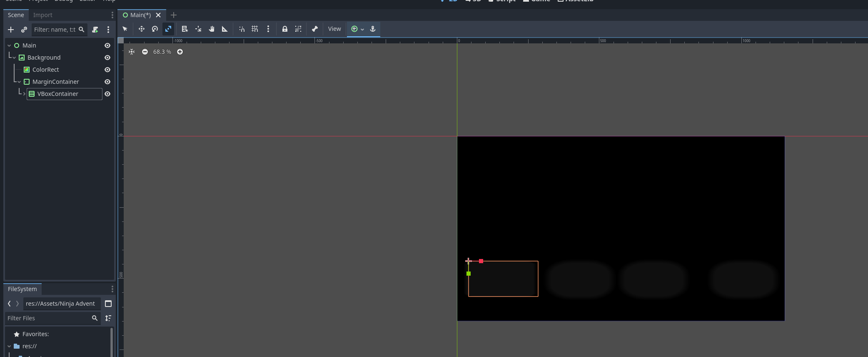The image size is (868, 357).
Task: Toggle visibility of MarginContainer
Action: click(x=107, y=82)
